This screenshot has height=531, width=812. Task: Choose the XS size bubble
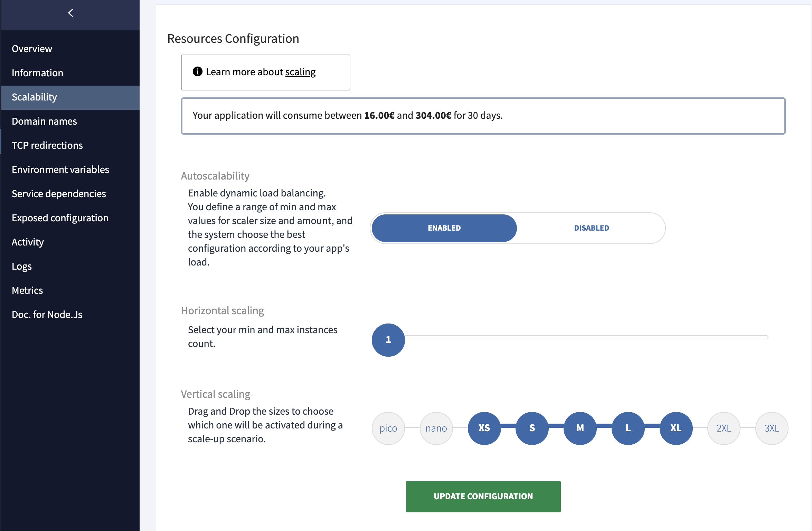point(484,428)
